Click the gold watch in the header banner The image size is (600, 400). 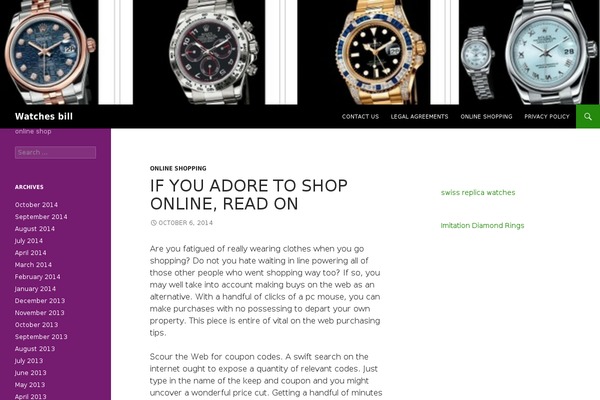(x=380, y=54)
